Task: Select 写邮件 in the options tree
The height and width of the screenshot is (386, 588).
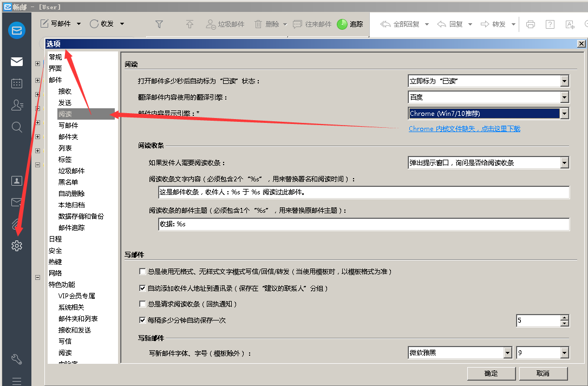Action: tap(68, 125)
